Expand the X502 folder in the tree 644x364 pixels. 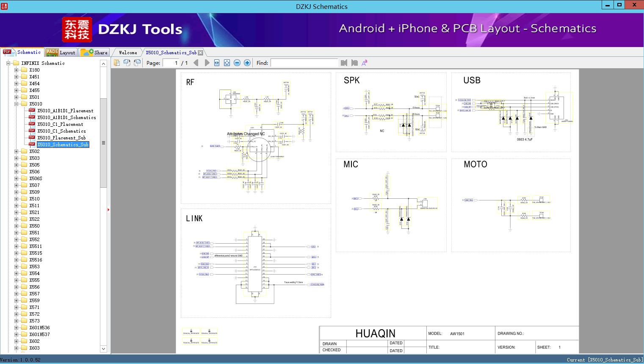pyautogui.click(x=16, y=151)
